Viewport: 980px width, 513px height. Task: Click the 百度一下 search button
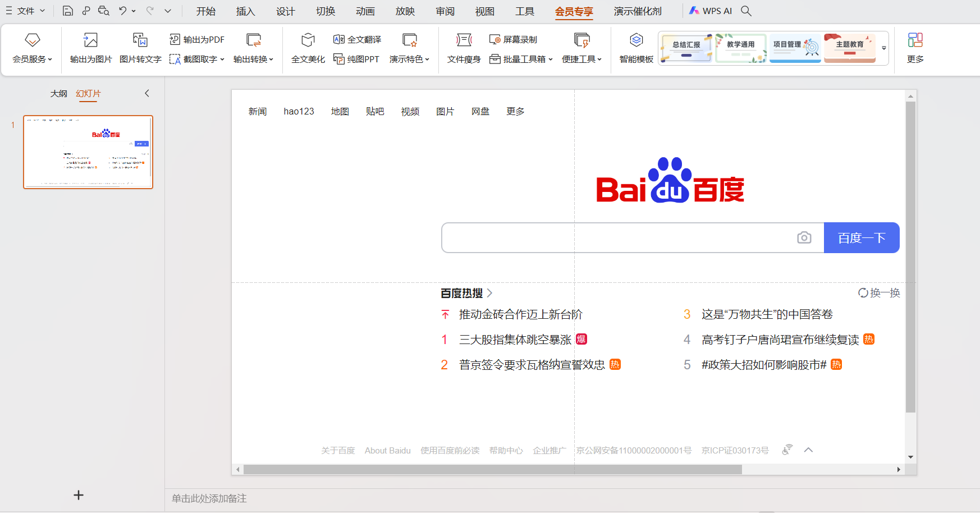pyautogui.click(x=862, y=238)
